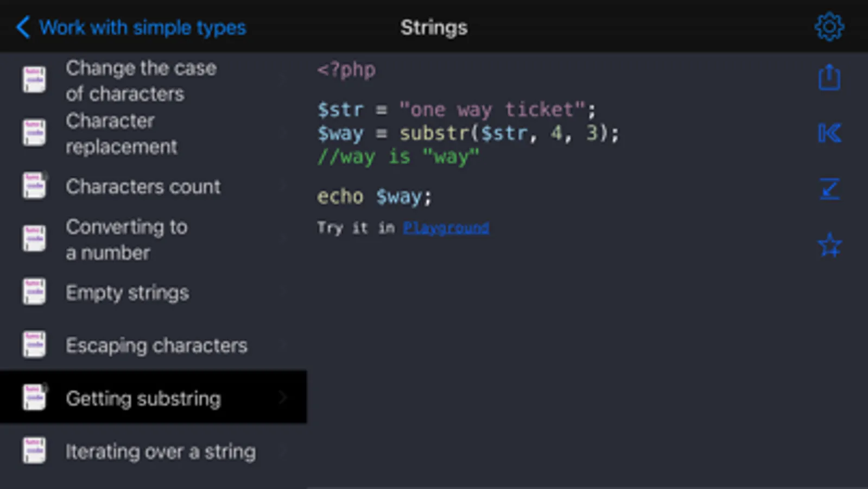The image size is (868, 489).
Task: Open Converting to a number topic
Action: pyautogui.click(x=126, y=240)
